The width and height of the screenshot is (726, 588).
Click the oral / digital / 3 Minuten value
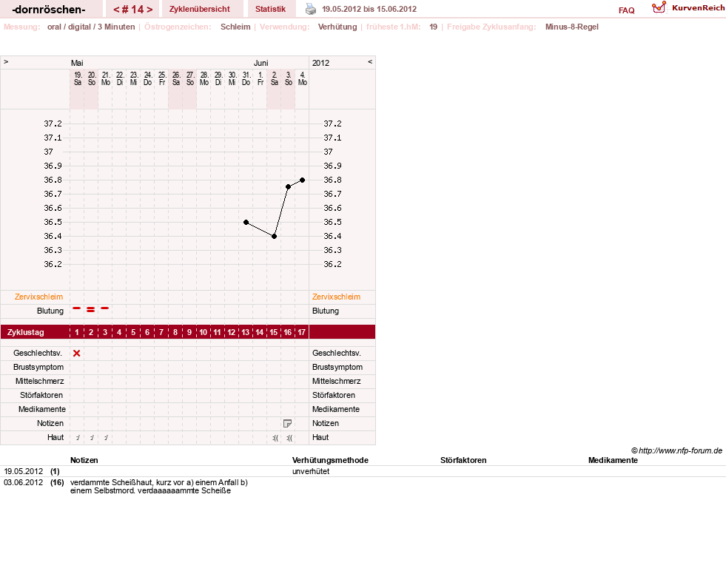[91, 27]
